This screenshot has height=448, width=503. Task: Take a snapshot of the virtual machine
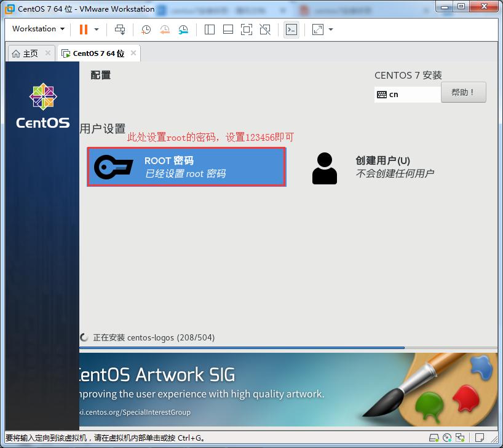145,29
